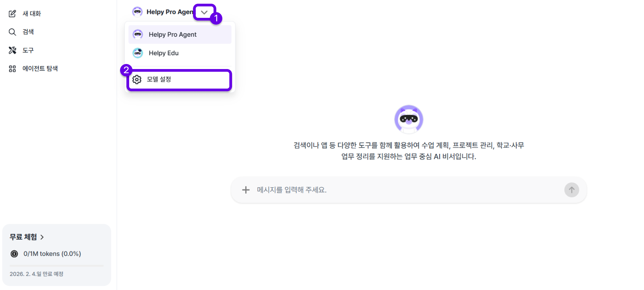Click the agent explore grid icon

coord(12,69)
